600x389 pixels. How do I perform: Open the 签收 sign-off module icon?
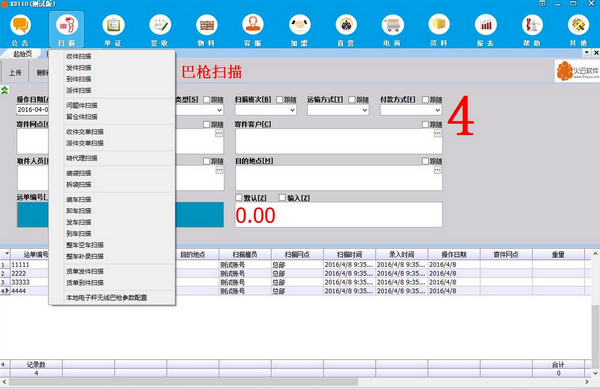(160, 30)
